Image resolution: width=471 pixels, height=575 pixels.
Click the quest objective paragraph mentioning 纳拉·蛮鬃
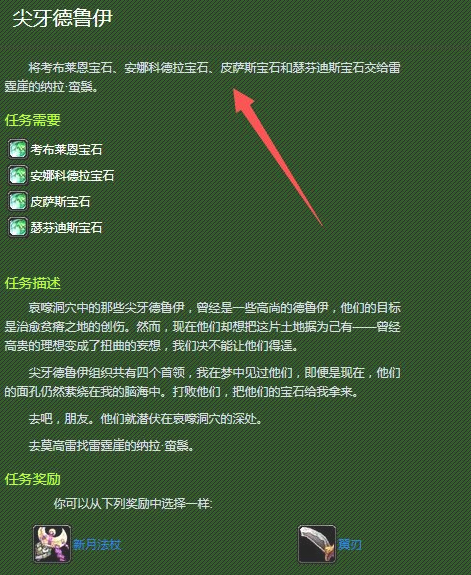(202, 77)
